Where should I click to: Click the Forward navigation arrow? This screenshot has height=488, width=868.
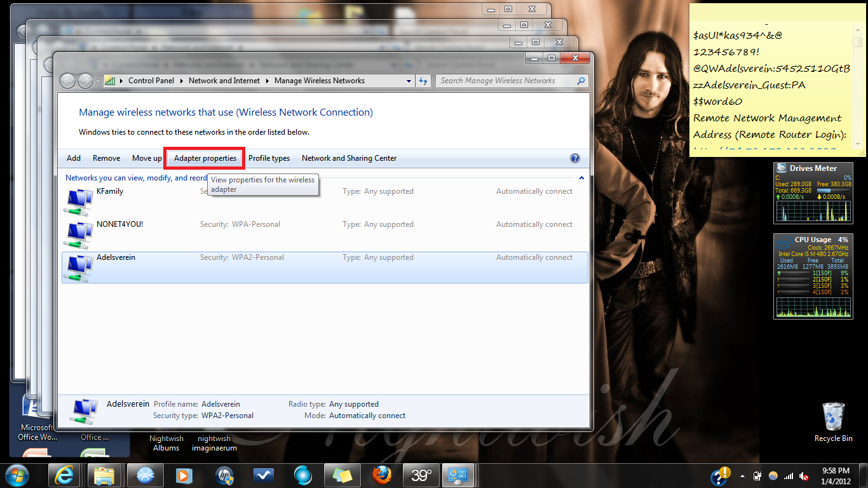point(85,81)
